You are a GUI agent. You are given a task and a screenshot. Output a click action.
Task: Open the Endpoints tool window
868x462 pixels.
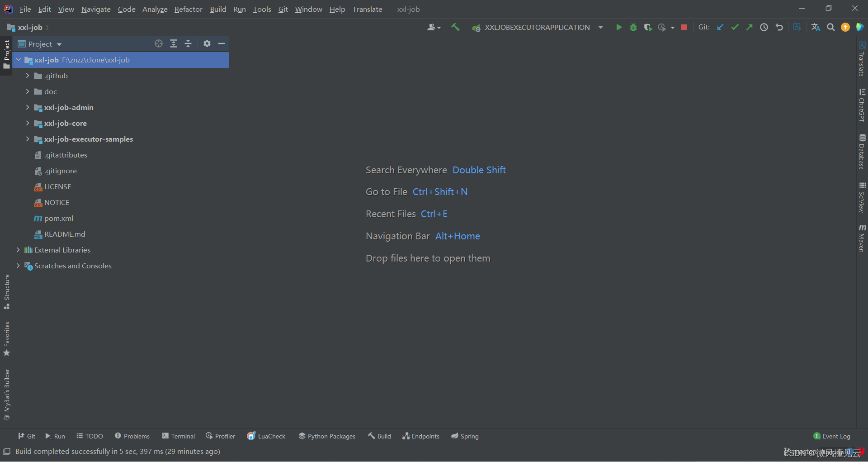[421, 436]
